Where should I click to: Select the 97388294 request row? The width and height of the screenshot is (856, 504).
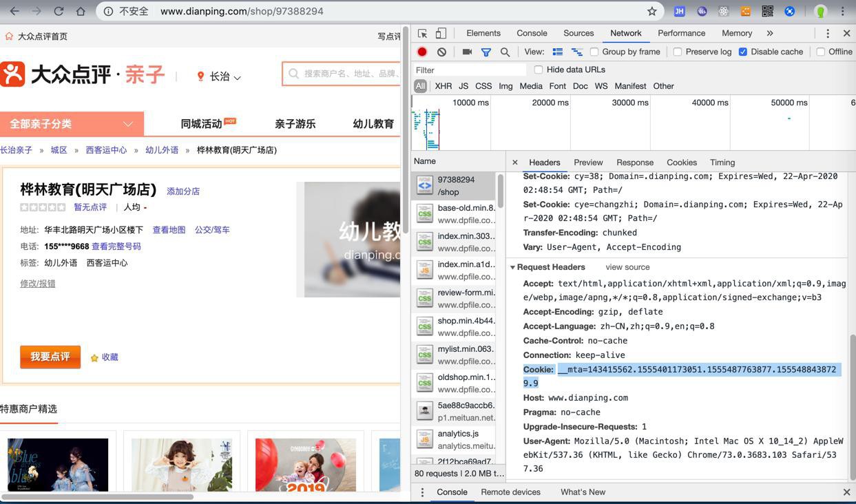pos(453,186)
